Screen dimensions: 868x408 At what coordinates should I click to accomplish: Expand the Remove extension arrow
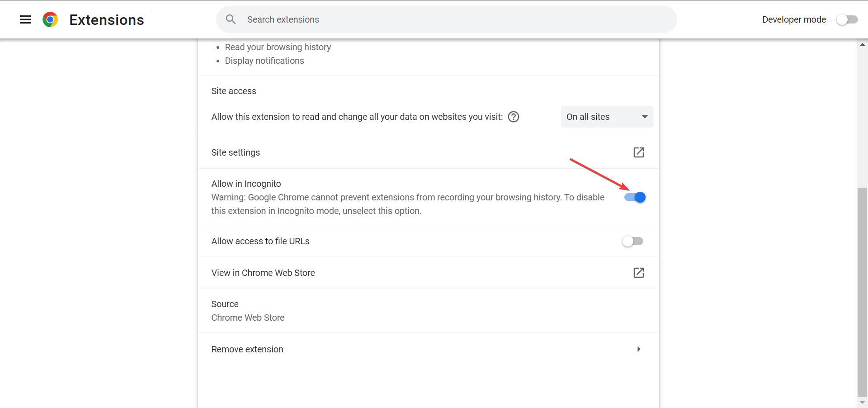click(639, 349)
